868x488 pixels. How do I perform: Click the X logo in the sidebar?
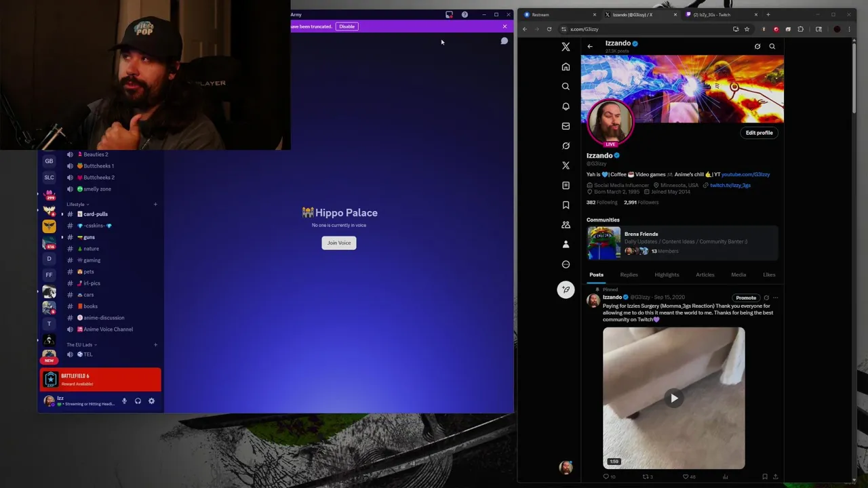pyautogui.click(x=566, y=47)
